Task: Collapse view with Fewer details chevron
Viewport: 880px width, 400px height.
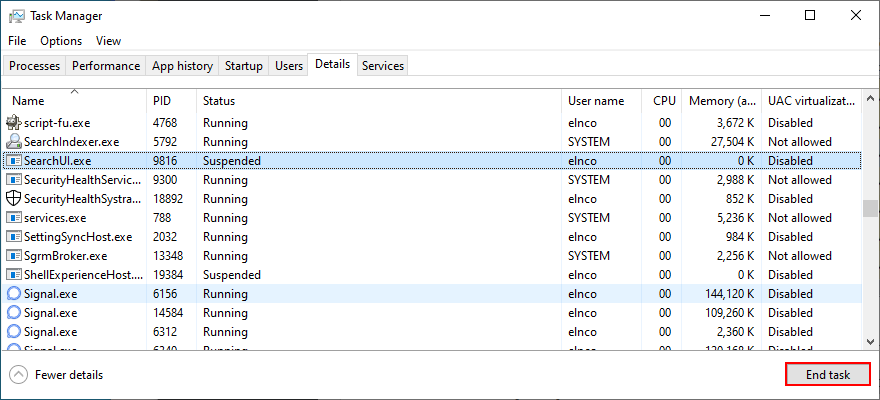Action: 18,375
